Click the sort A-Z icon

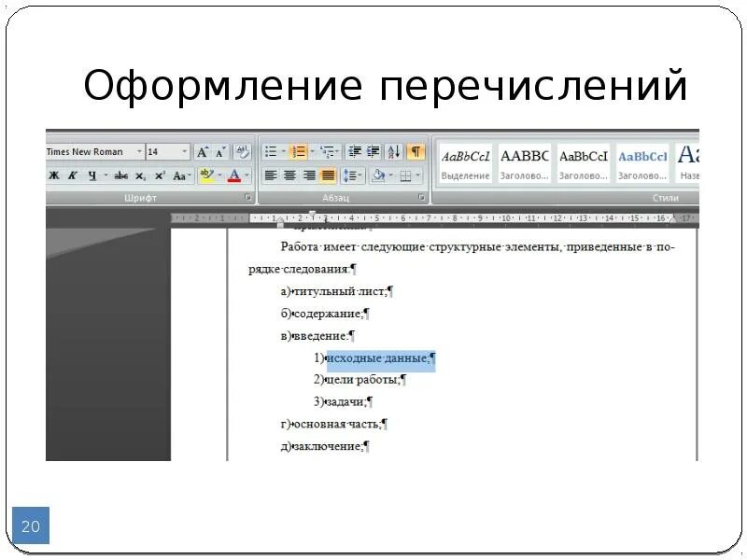click(394, 152)
